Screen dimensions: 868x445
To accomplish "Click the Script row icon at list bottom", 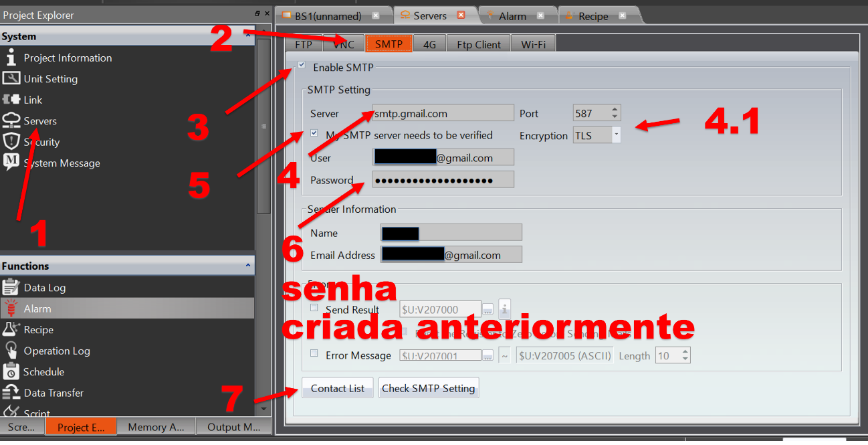I will tap(11, 412).
